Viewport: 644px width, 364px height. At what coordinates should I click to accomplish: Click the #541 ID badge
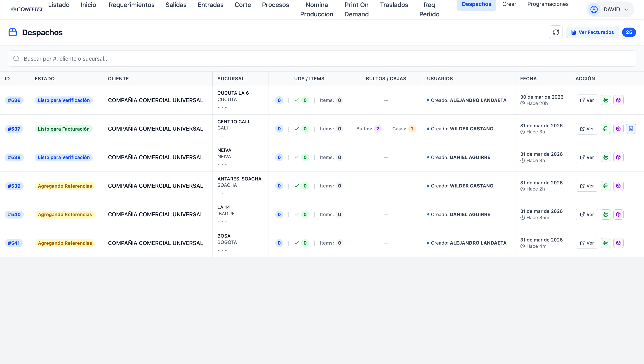(14, 243)
